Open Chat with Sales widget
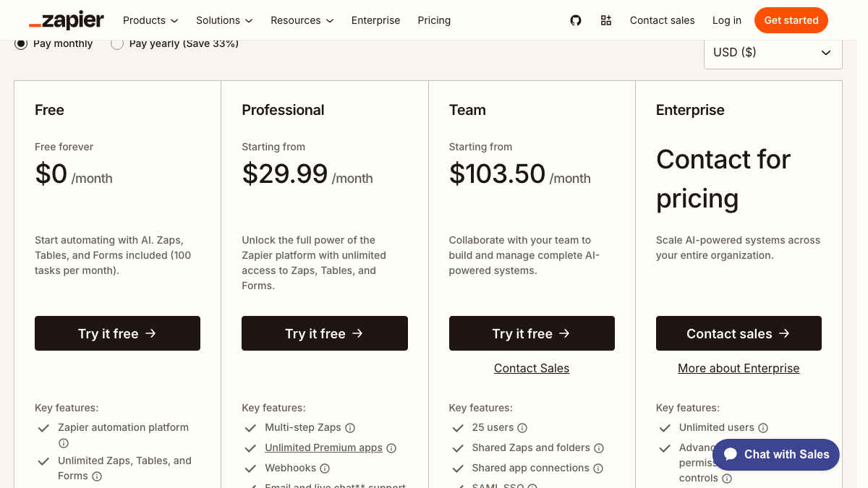The height and width of the screenshot is (488, 868). coord(776,455)
